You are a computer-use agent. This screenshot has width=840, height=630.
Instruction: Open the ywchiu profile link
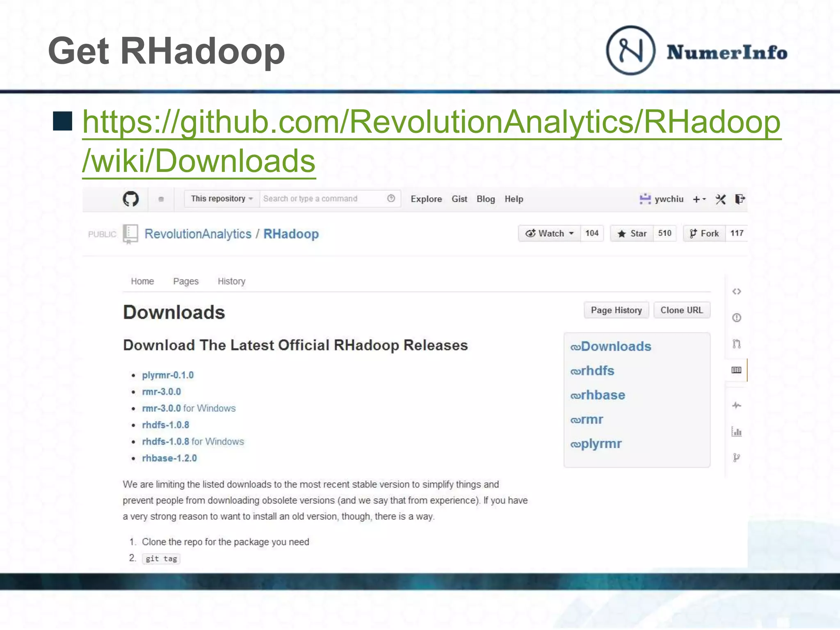pos(669,199)
